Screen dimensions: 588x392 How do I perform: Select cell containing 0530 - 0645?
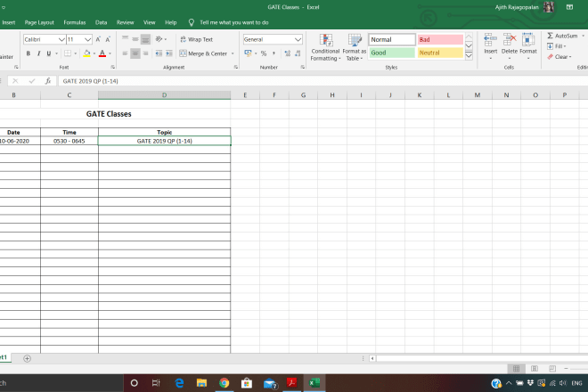69,141
